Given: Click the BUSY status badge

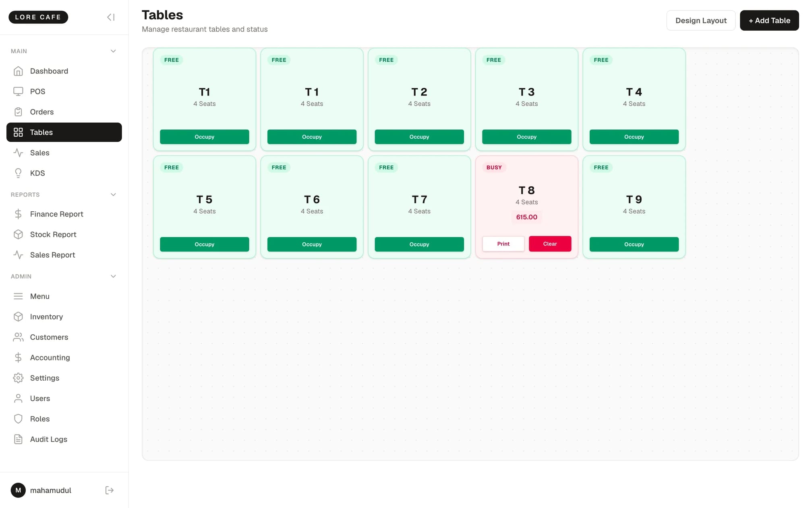Looking at the screenshot, I should (494, 167).
